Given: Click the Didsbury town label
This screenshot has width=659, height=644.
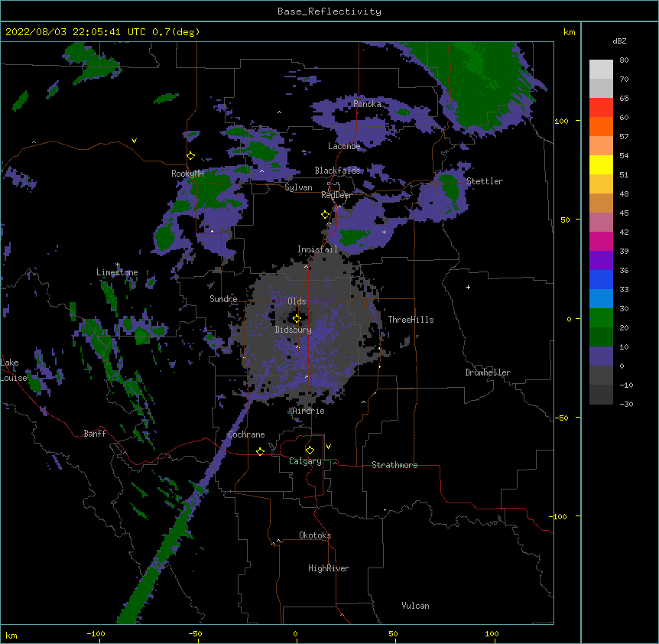Looking at the screenshot, I should 294,330.
